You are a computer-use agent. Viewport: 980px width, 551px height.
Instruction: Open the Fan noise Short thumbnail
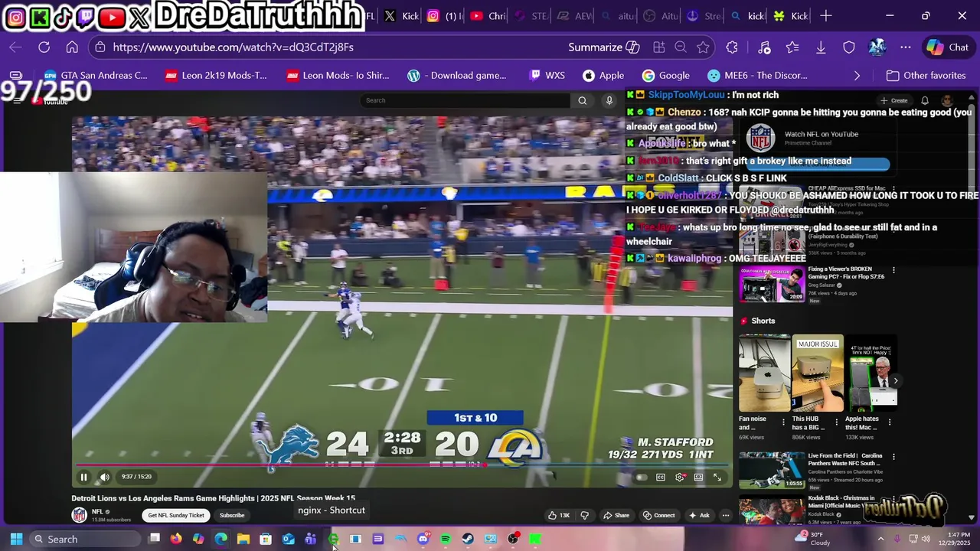[x=764, y=373]
